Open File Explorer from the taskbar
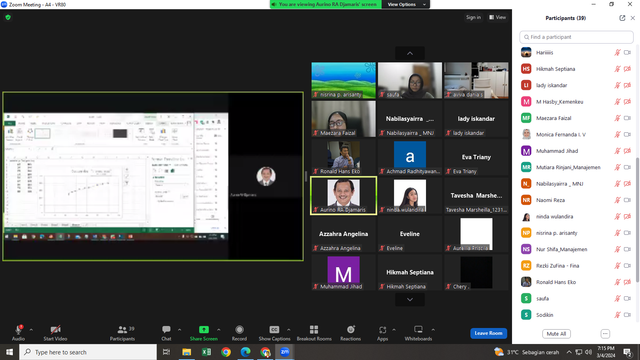This screenshot has height=360, width=640. 187,352
